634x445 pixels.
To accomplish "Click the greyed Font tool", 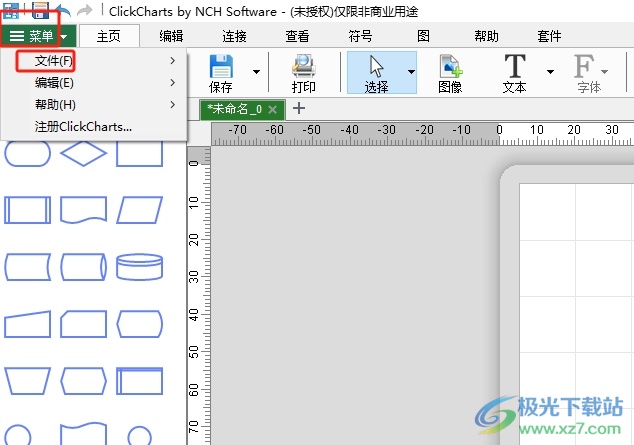I will point(589,73).
